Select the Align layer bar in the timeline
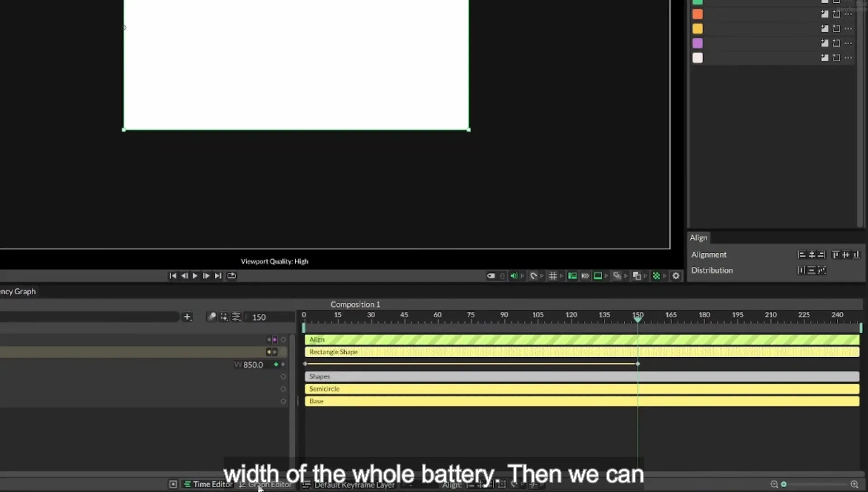868x492 pixels. click(x=582, y=340)
